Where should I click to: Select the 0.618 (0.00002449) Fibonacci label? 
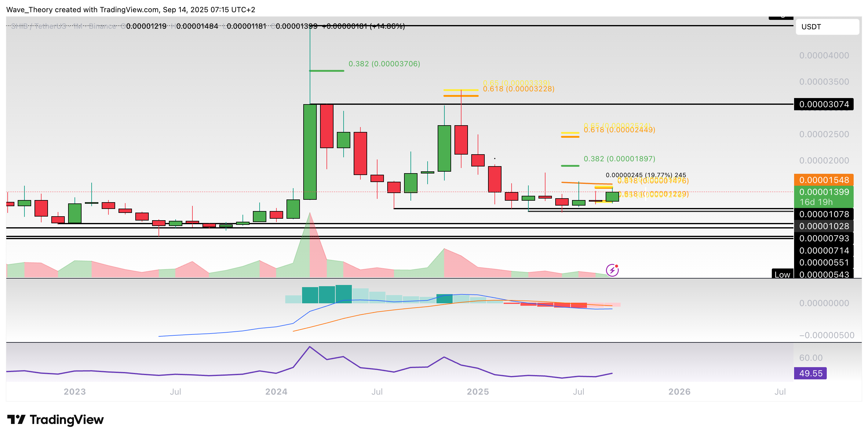619,130
